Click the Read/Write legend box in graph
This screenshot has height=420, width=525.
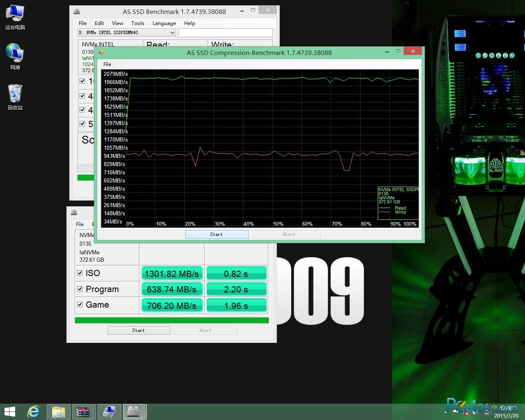pos(398,203)
